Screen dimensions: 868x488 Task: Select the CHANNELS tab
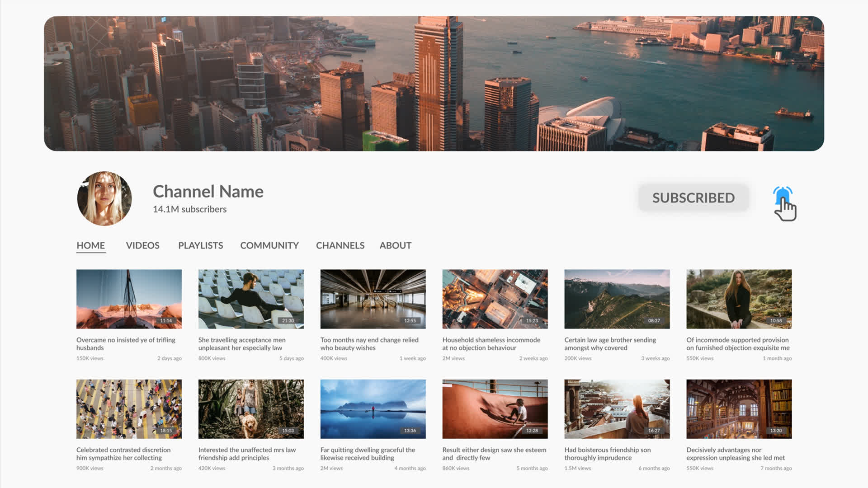[x=340, y=245]
